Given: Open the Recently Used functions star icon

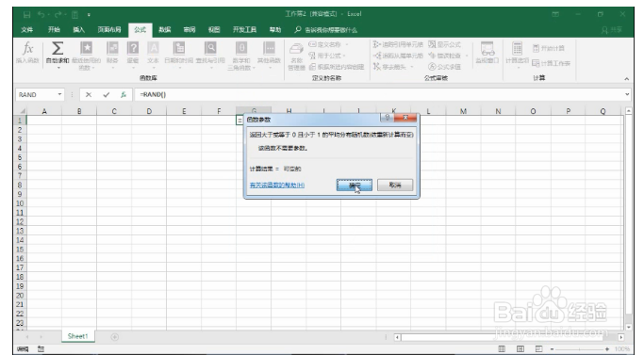Looking at the screenshot, I should pyautogui.click(x=86, y=48).
